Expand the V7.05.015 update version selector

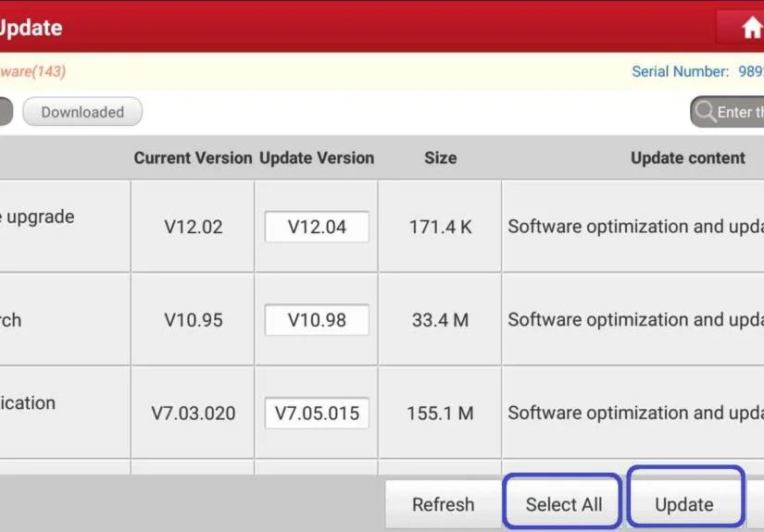coord(317,414)
